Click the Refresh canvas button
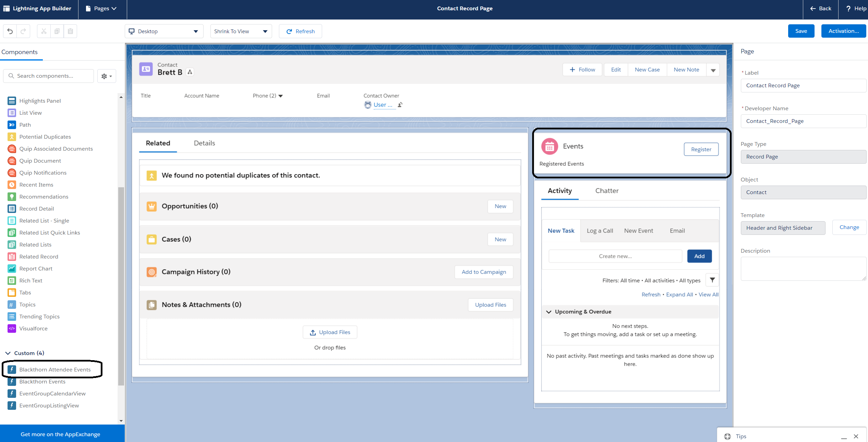Screen dimensions: 868x442 coord(300,31)
